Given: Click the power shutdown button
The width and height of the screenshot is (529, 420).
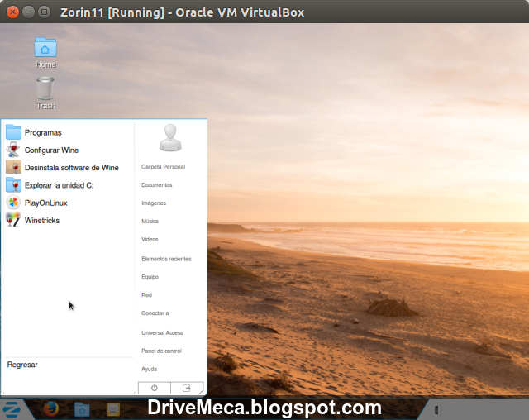Looking at the screenshot, I should click(x=155, y=388).
